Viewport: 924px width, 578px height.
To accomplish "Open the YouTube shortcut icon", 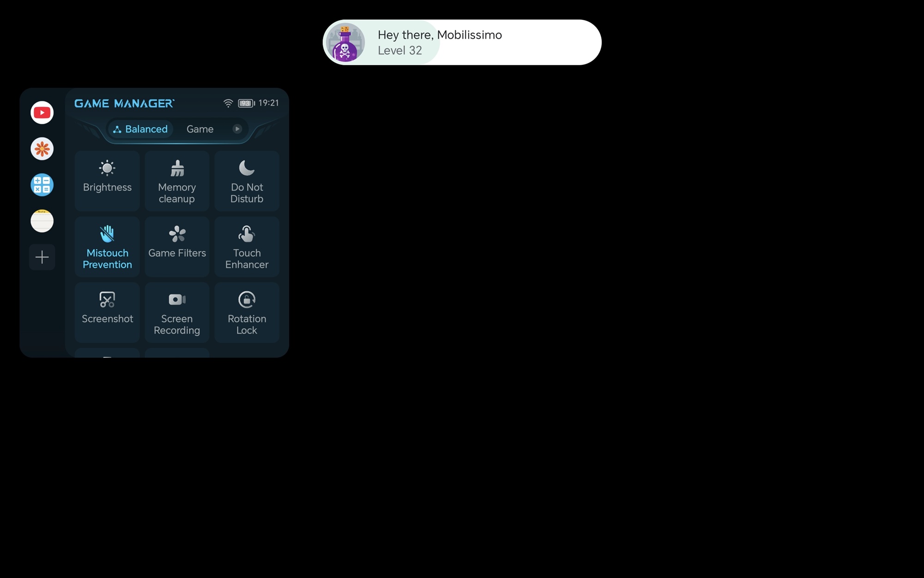I will coord(42,113).
